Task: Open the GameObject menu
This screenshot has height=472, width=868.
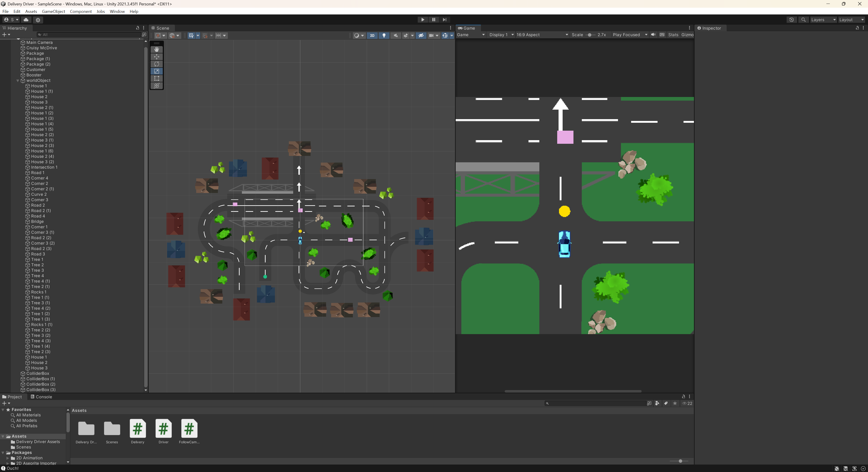Action: coord(53,12)
